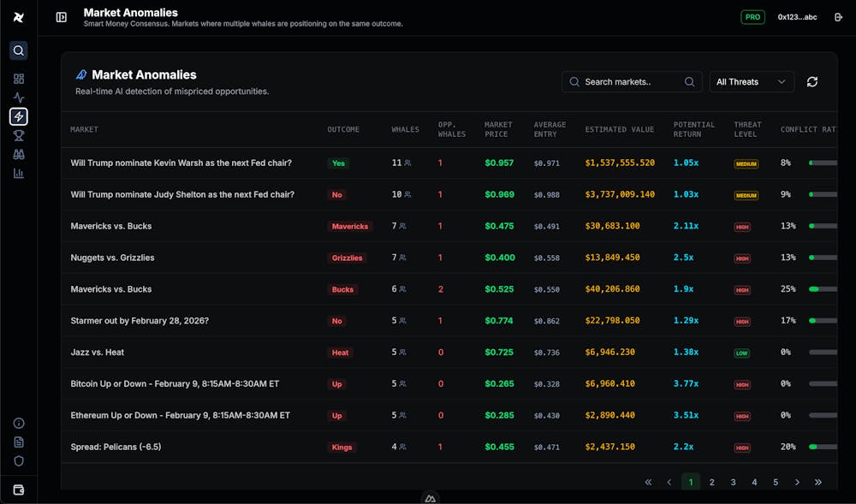Click the PRO badge in the header
Image resolution: width=856 pixels, height=504 pixels.
752,16
